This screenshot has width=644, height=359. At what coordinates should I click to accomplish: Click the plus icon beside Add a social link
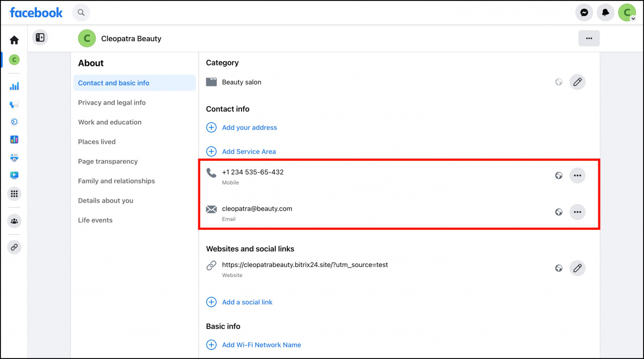click(211, 302)
